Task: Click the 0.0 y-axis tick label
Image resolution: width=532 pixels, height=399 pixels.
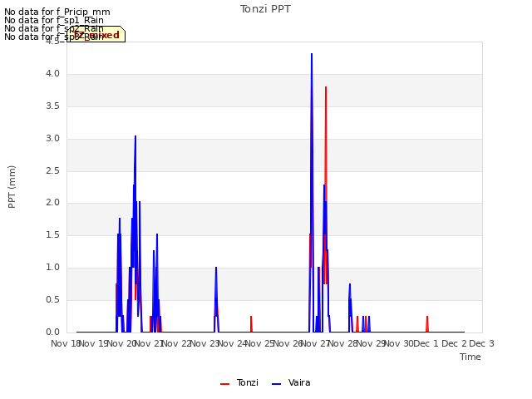Action: [52, 332]
